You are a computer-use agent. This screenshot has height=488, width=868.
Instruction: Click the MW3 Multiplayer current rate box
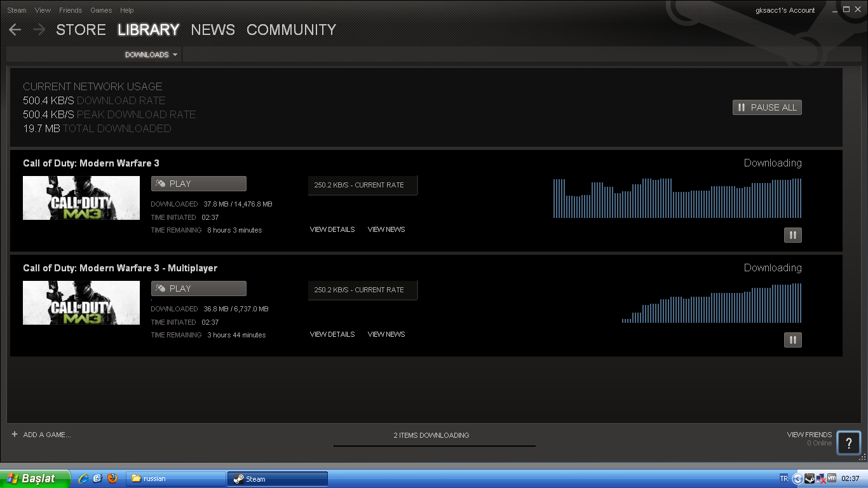tap(363, 290)
